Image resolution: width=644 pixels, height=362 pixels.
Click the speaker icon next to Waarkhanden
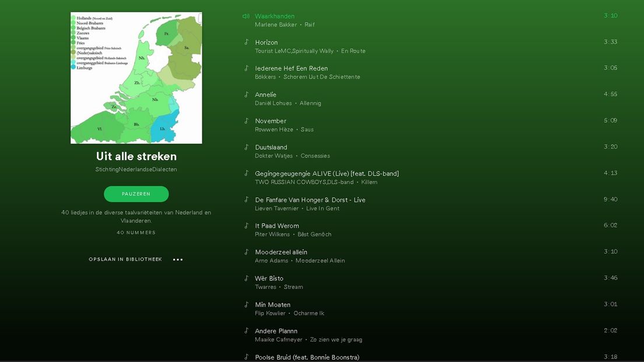pos(246,16)
